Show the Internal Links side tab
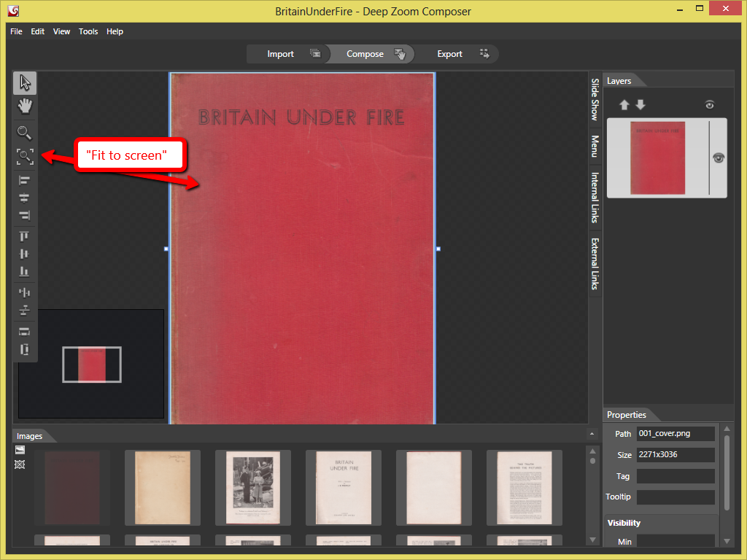This screenshot has width=747, height=560. [595, 198]
